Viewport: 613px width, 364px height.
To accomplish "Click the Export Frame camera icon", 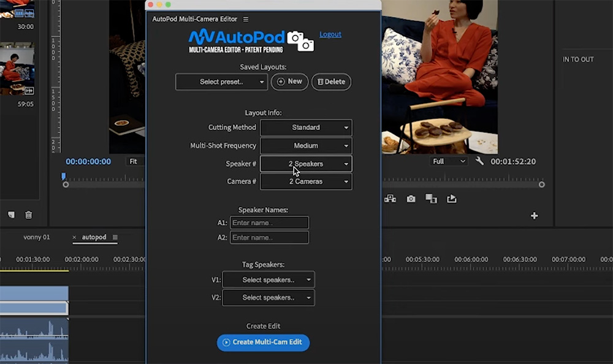I will [x=411, y=199].
